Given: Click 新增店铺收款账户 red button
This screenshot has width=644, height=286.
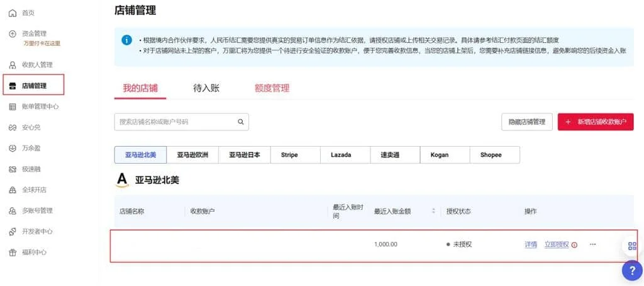Looking at the screenshot, I should 596,122.
